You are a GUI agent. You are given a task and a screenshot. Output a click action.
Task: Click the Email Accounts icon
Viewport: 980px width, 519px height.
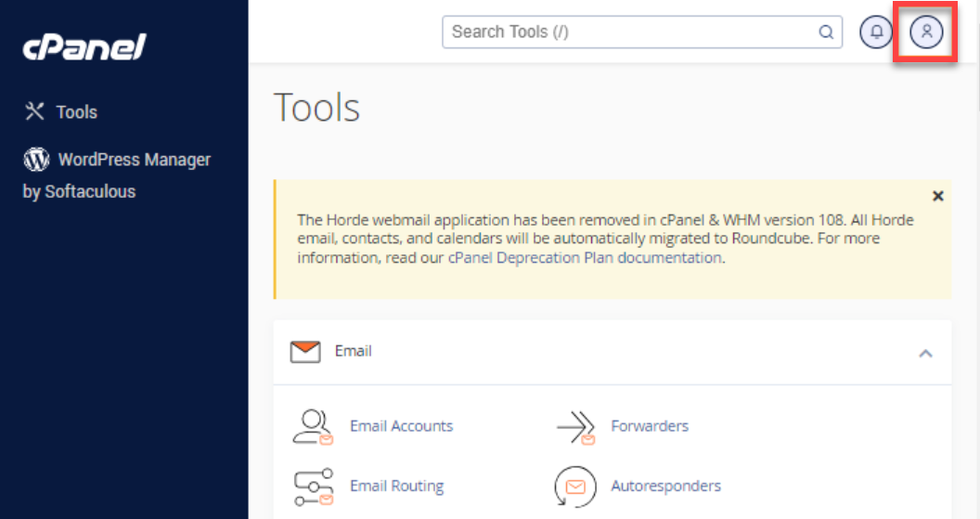pyautogui.click(x=313, y=426)
